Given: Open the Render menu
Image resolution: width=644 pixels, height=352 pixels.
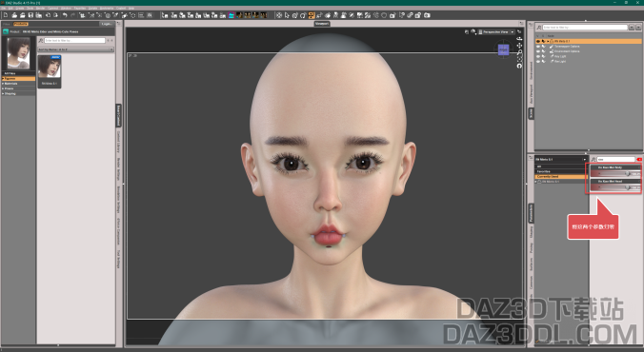Looking at the screenshot, I should click(40, 9).
